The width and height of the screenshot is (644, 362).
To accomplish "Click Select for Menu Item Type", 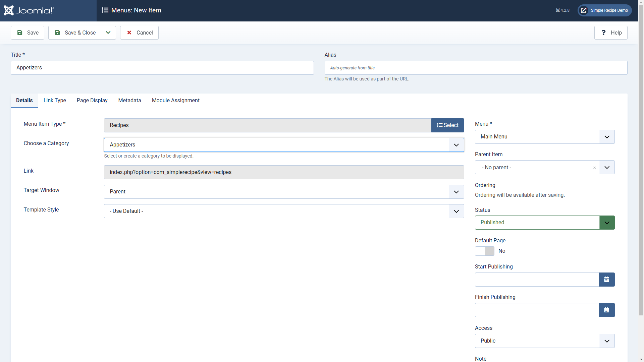I will (447, 125).
